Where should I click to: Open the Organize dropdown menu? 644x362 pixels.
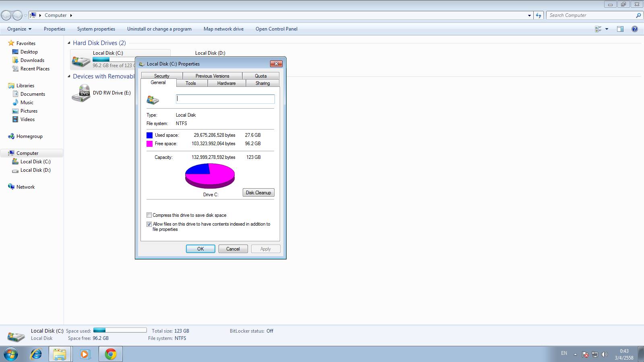tap(19, 29)
